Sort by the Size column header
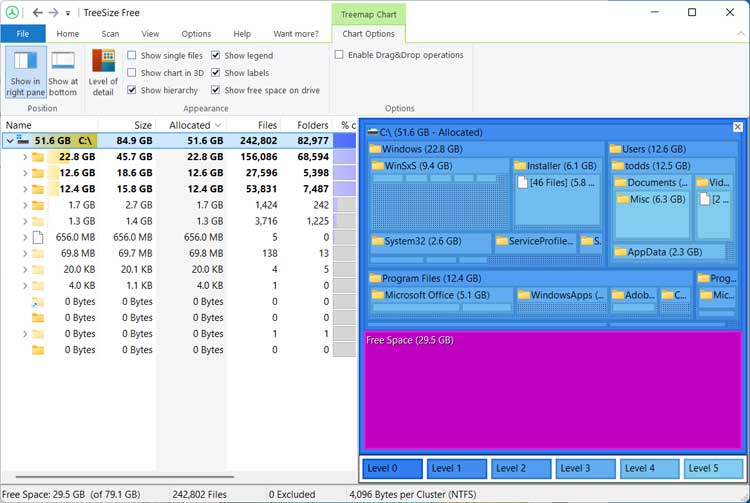Screen dimensions: 750x503 point(127,125)
